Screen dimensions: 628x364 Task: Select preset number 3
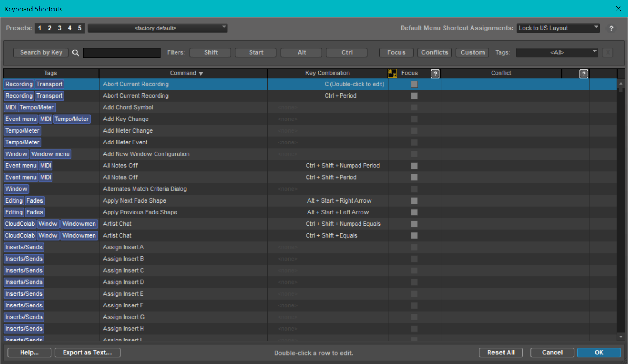[60, 28]
